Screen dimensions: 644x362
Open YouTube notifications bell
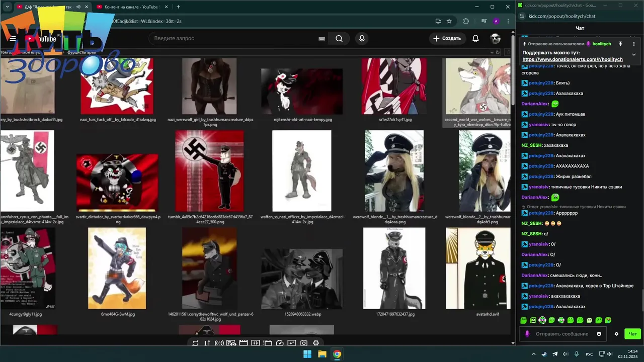click(475, 39)
